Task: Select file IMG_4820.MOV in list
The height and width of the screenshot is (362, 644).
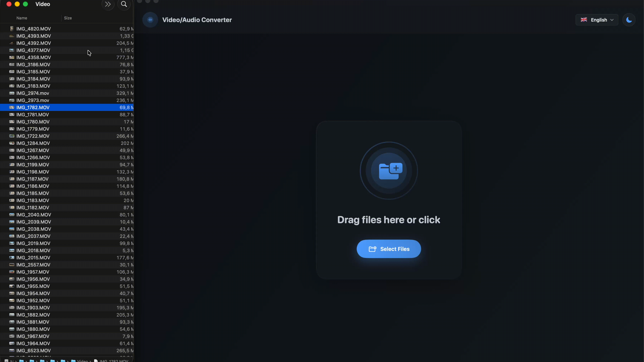Action: click(x=34, y=29)
